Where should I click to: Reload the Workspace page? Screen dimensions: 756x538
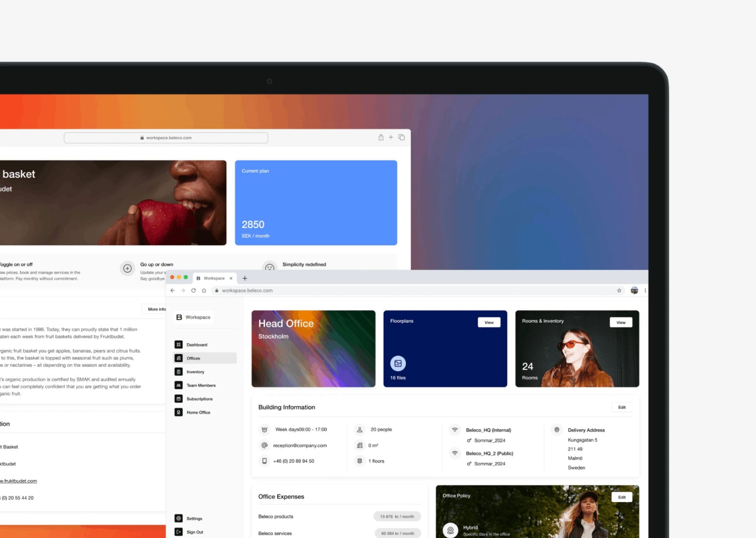pos(193,290)
